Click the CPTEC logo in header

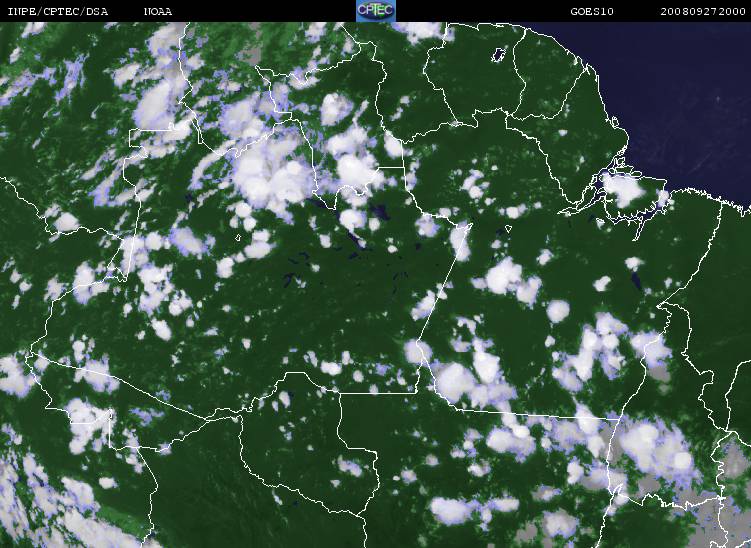coord(376,10)
